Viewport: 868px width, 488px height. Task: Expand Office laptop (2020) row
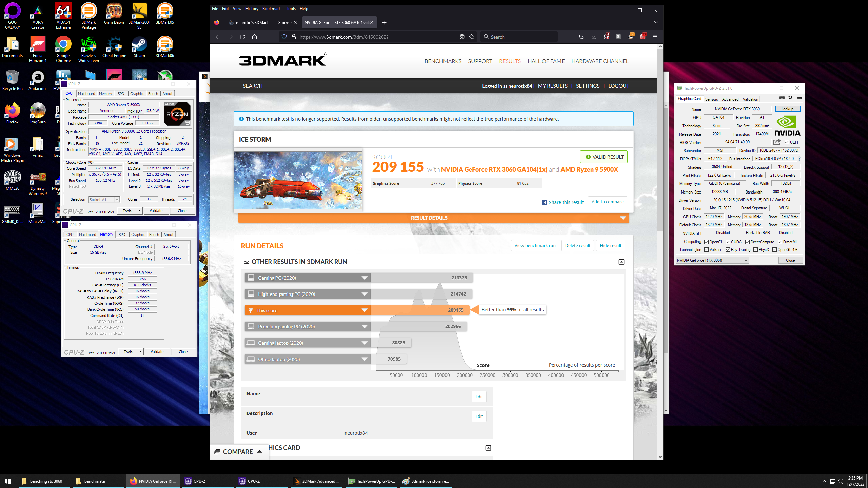click(364, 359)
